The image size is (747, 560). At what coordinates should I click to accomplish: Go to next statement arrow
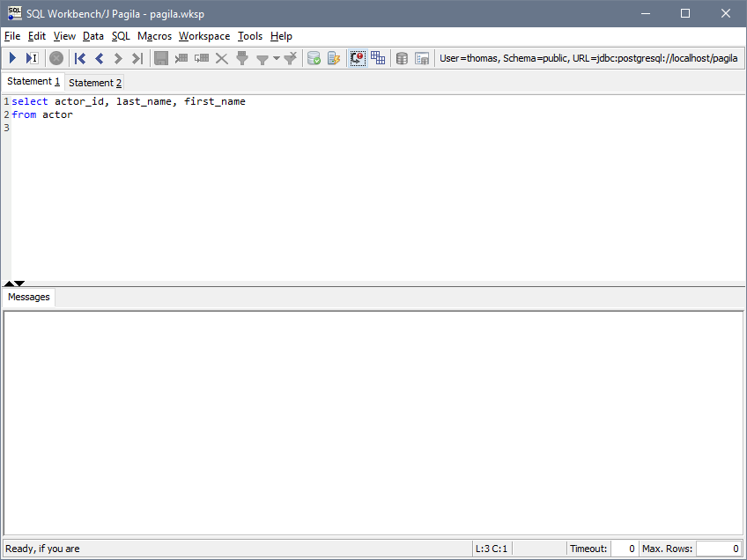coord(118,58)
